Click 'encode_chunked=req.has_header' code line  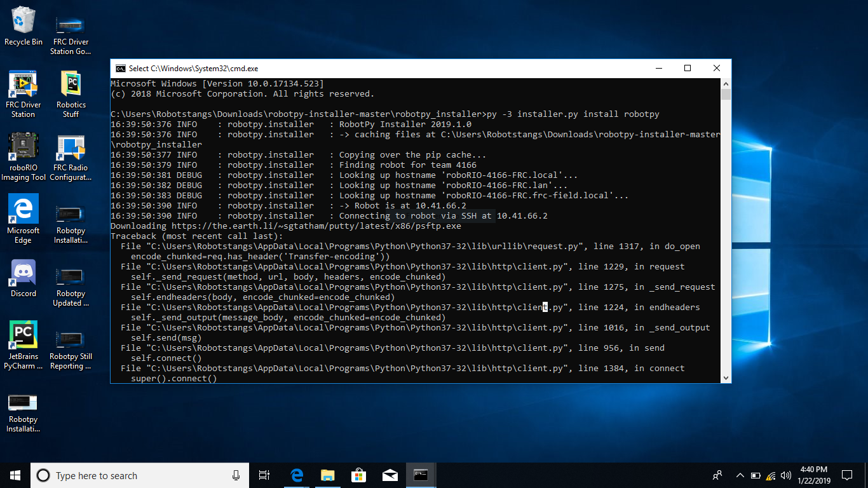click(261, 257)
